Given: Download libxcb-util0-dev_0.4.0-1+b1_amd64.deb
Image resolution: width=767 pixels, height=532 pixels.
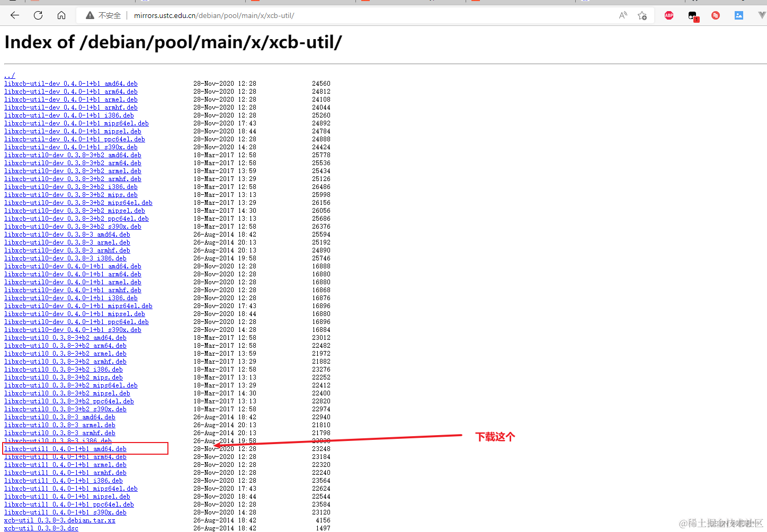Looking at the screenshot, I should tap(73, 266).
